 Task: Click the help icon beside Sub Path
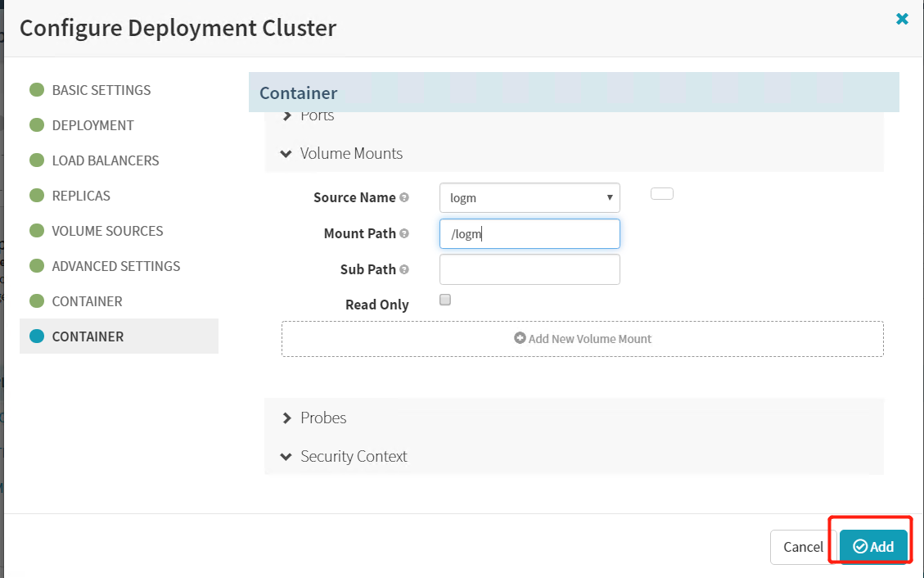click(x=404, y=270)
